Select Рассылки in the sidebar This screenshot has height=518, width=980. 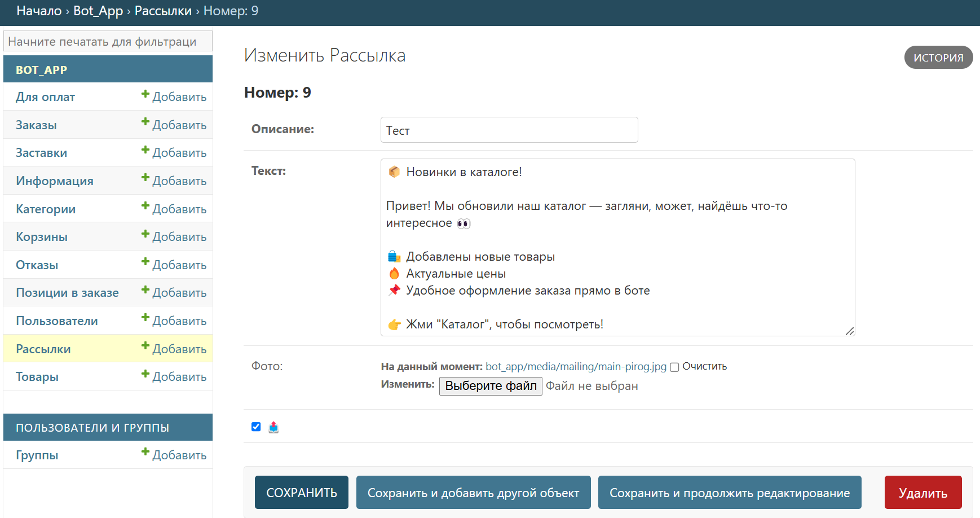tap(43, 349)
